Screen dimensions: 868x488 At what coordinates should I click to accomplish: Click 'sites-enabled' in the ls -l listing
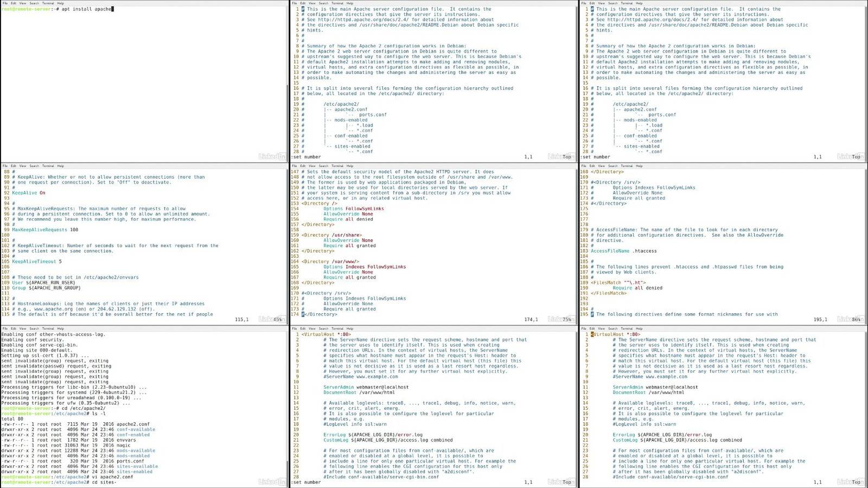pyautogui.click(x=135, y=472)
